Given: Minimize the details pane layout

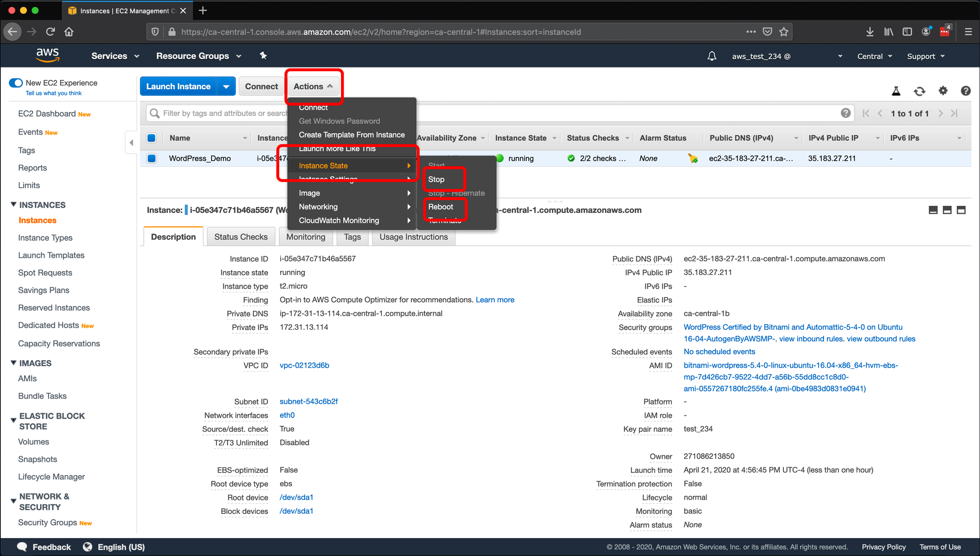Looking at the screenshot, I should pyautogui.click(x=933, y=210).
